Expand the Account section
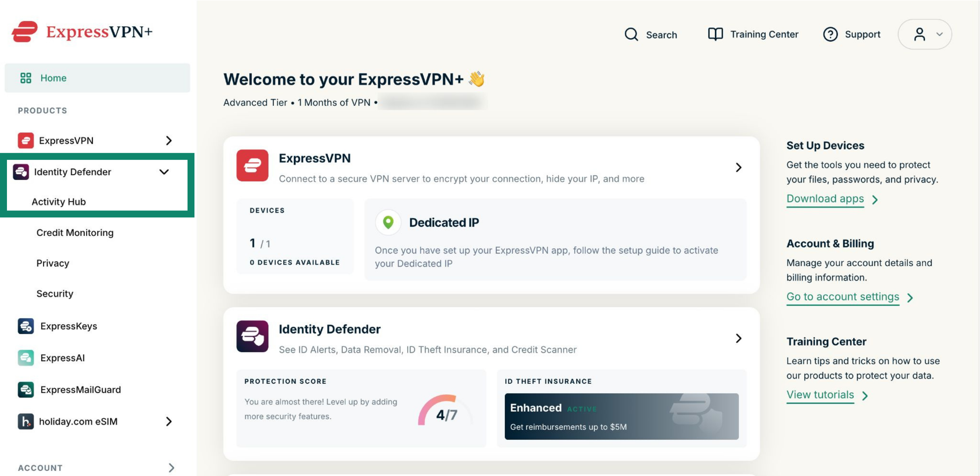980x476 pixels. [x=172, y=468]
